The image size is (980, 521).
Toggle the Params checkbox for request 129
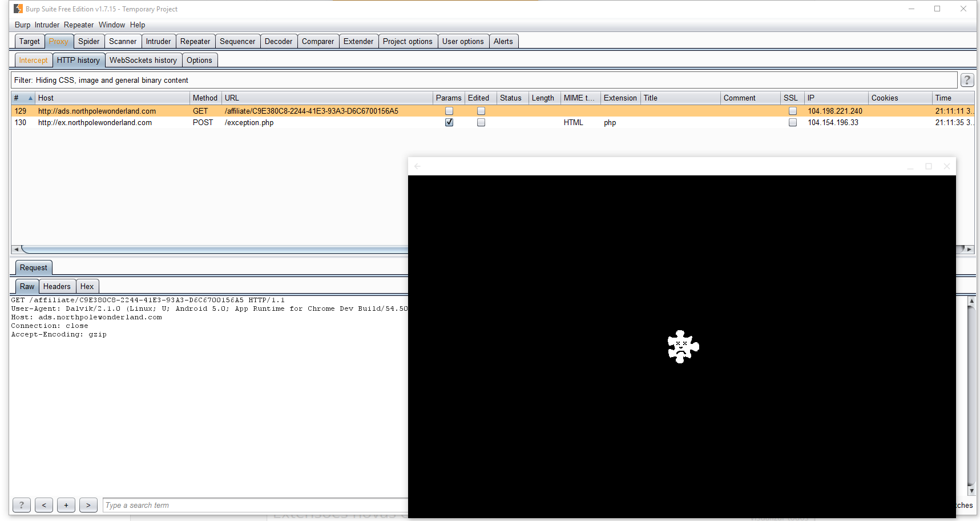click(449, 111)
